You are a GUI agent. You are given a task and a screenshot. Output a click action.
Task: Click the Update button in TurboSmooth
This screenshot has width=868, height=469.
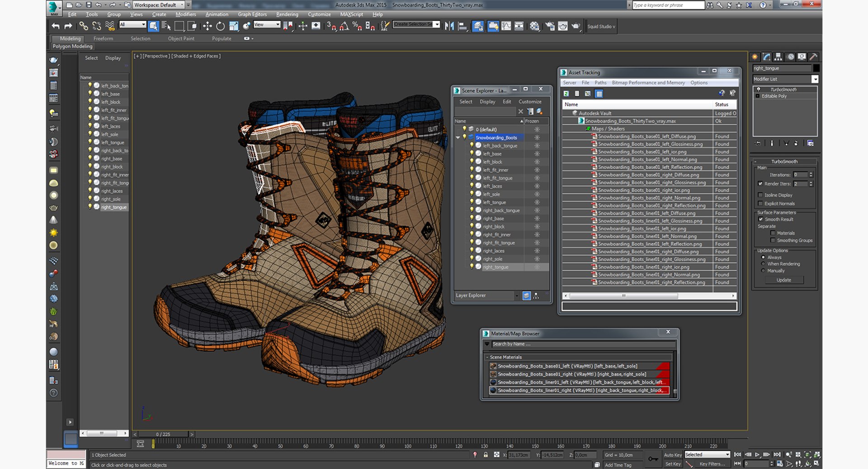[x=784, y=280]
